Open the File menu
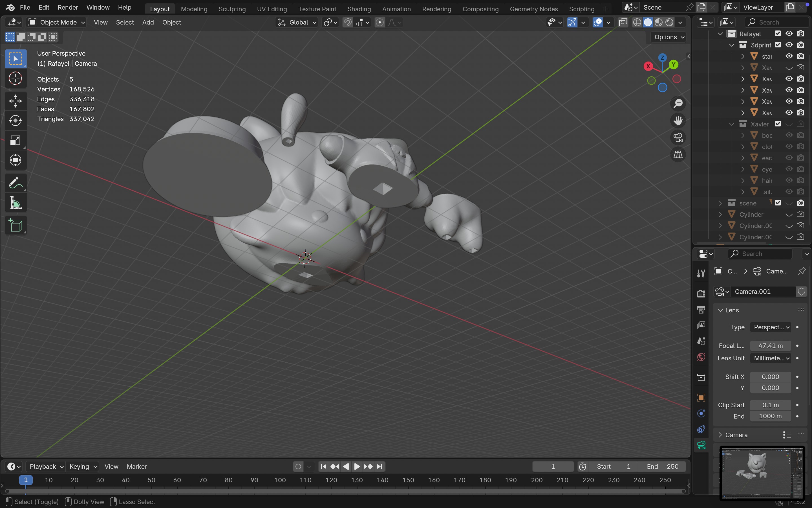 [25, 7]
